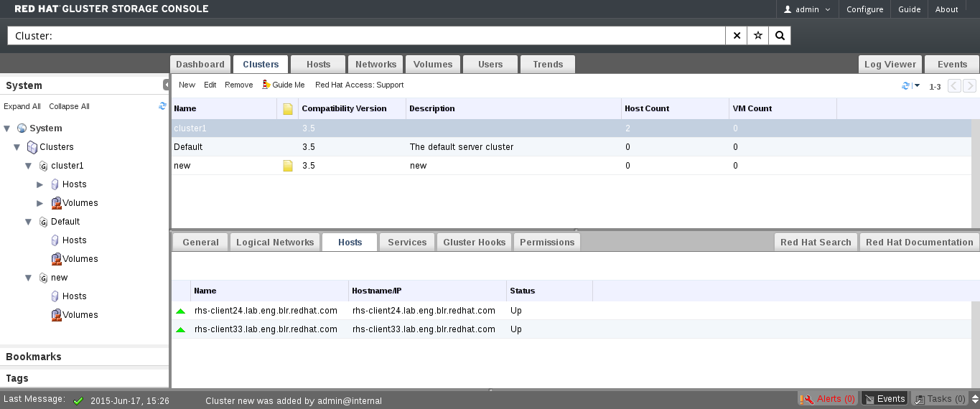
Task: Bookmark the search with star icon
Action: pyautogui.click(x=757, y=36)
